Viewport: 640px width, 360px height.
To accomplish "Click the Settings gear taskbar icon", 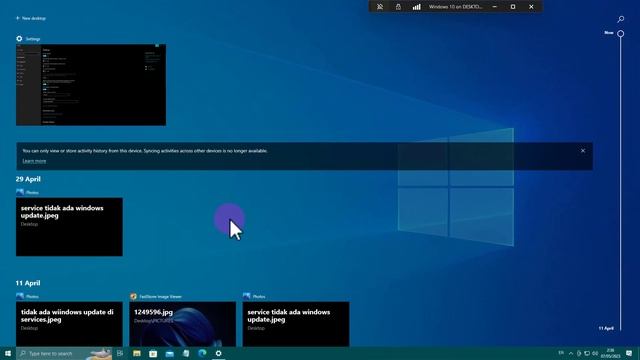I will point(218,353).
